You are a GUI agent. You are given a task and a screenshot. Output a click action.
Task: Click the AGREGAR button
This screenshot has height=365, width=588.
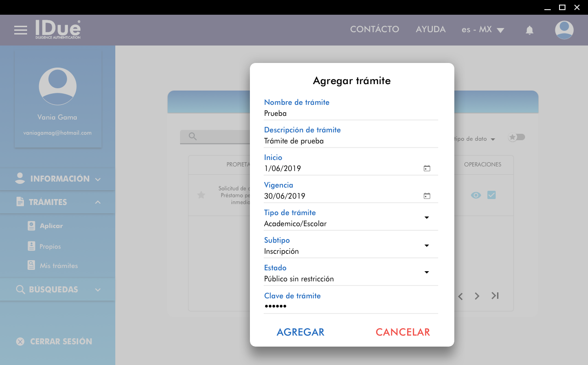(x=300, y=332)
